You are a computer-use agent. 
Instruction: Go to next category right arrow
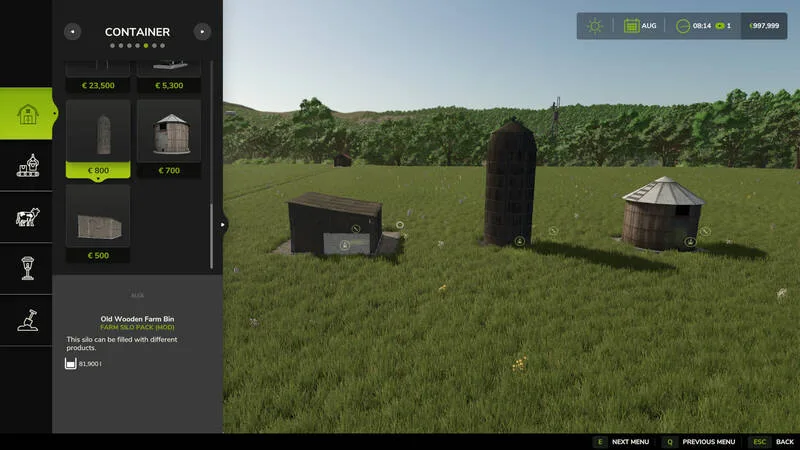click(203, 32)
